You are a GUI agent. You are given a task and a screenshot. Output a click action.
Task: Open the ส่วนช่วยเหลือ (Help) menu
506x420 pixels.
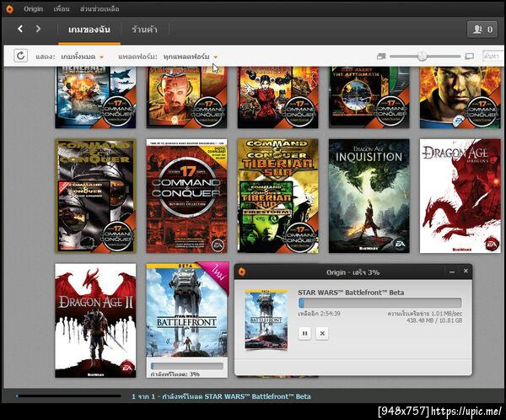point(100,9)
